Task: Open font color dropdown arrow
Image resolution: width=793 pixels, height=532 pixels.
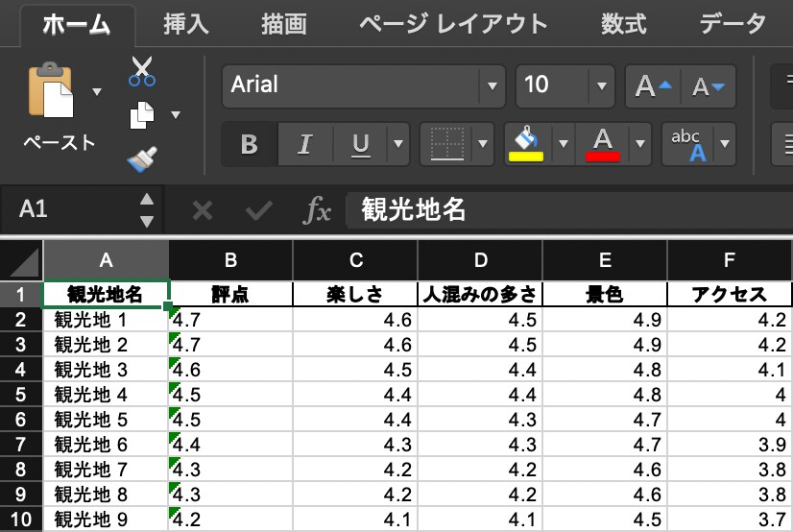Action: [x=639, y=144]
